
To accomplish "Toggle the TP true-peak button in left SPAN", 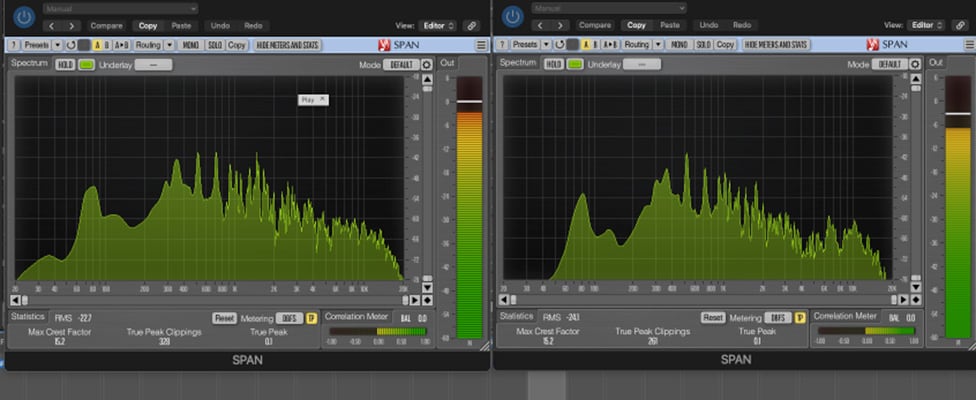I will click(x=312, y=319).
